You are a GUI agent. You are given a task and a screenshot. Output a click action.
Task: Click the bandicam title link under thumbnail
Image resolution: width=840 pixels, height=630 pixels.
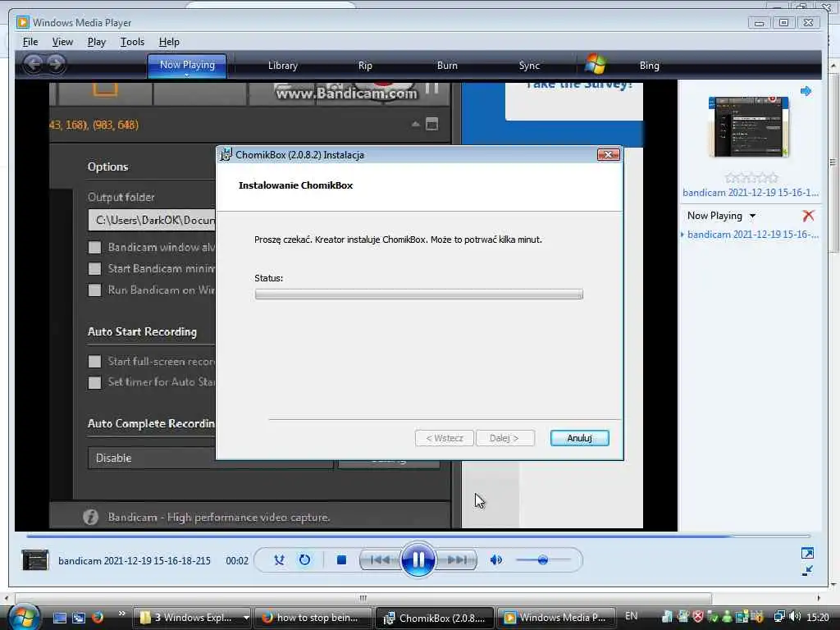751,193
